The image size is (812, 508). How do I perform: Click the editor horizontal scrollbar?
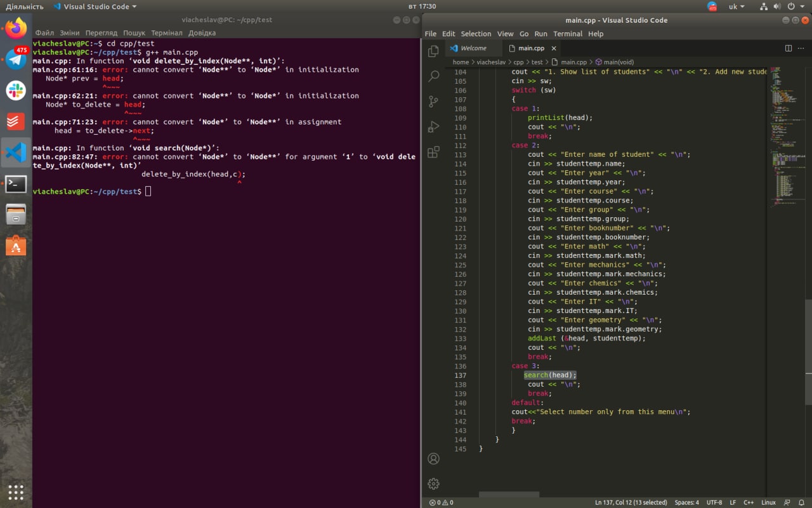click(509, 494)
